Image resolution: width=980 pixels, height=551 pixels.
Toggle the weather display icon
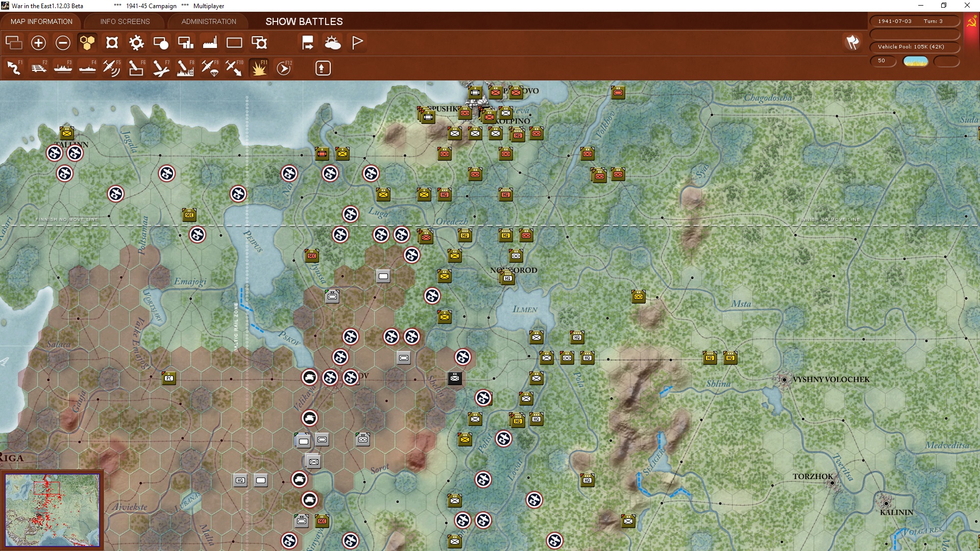333,43
